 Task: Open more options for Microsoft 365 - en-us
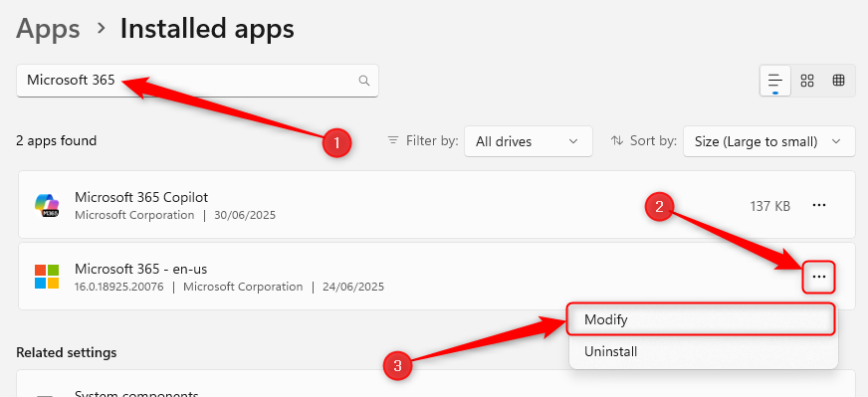pos(819,277)
